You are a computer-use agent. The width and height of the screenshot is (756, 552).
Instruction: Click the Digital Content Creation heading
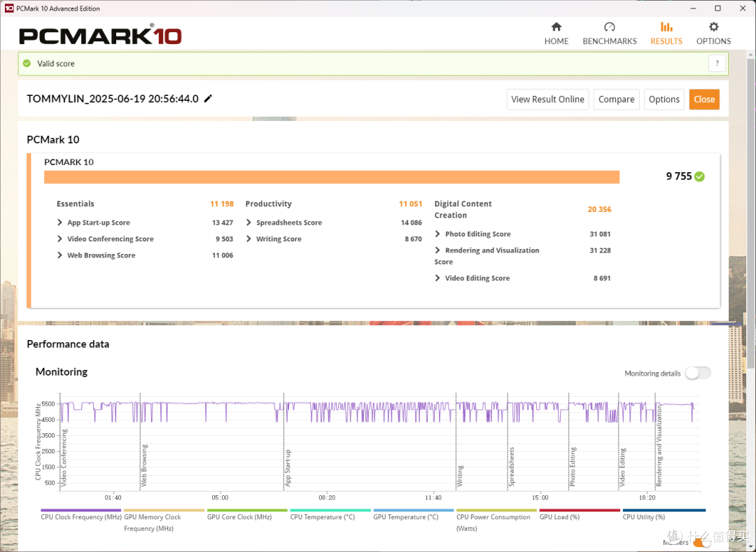[x=463, y=209]
